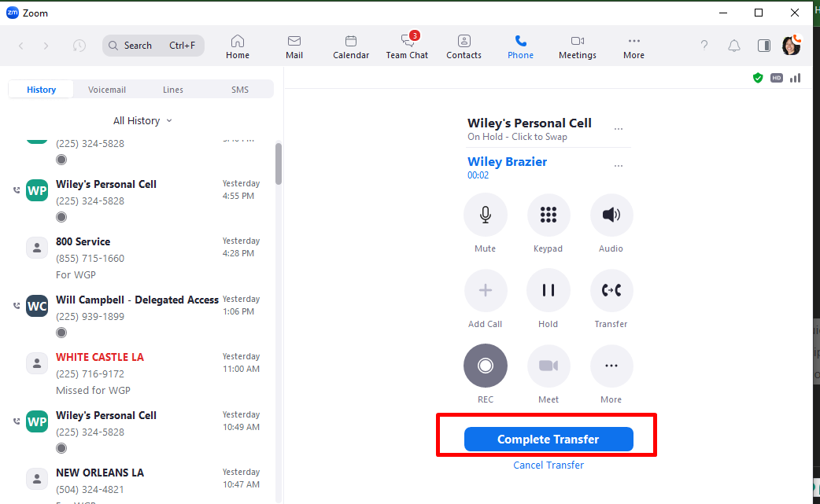
Task: Cancel the transfer via Cancel Transfer link
Action: coord(549,465)
